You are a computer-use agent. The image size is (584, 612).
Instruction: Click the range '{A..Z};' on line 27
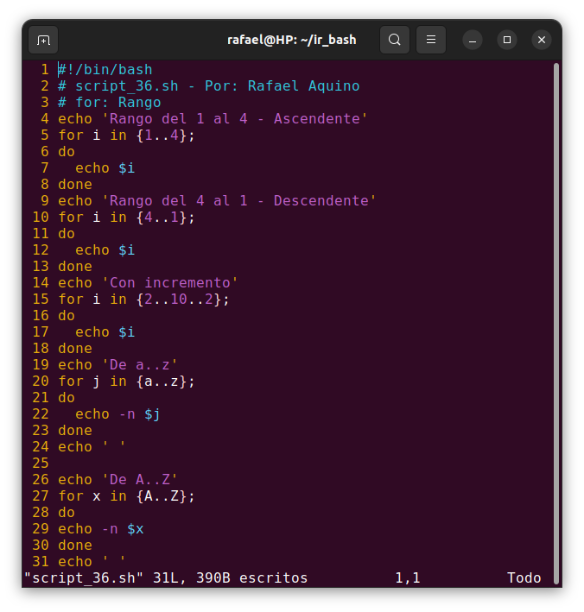click(x=166, y=496)
